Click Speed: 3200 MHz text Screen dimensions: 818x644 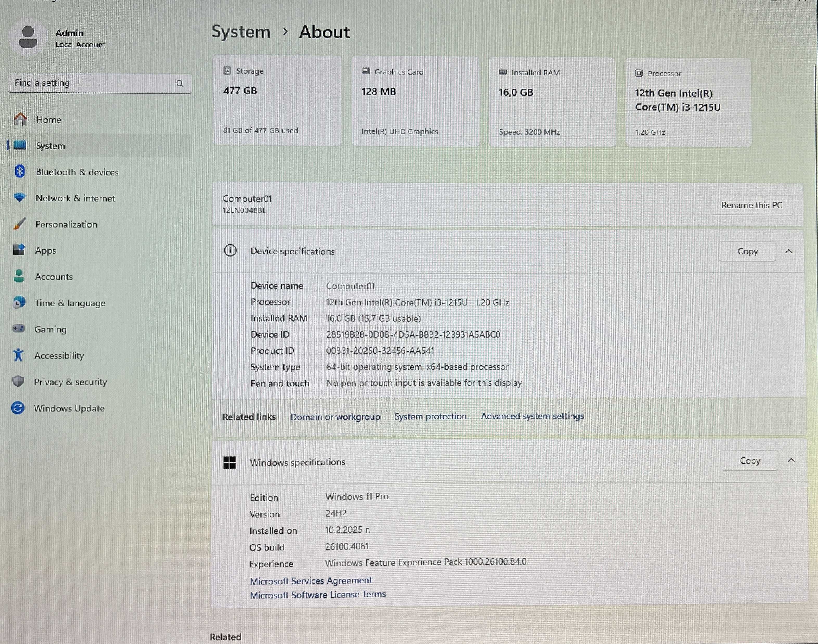[529, 132]
